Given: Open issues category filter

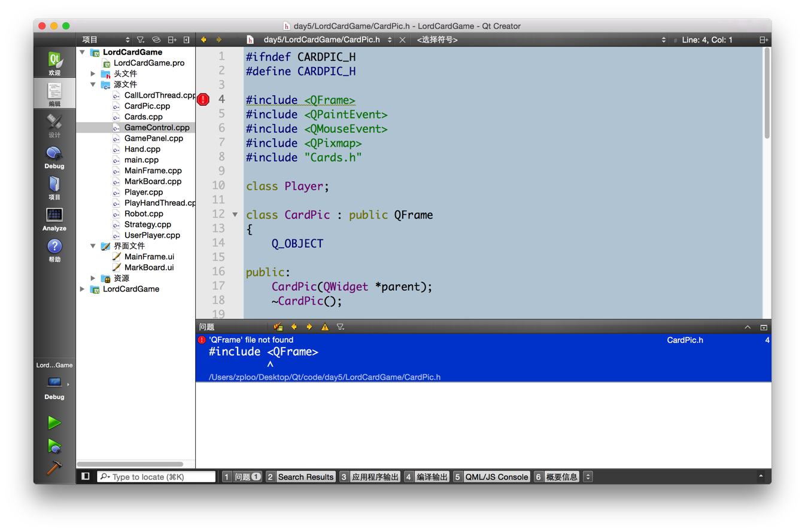Looking at the screenshot, I should 340,327.
